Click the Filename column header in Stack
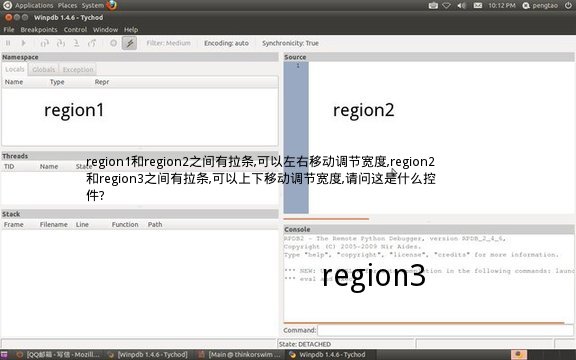Image resolution: width=576 pixels, height=360 pixels. point(54,224)
